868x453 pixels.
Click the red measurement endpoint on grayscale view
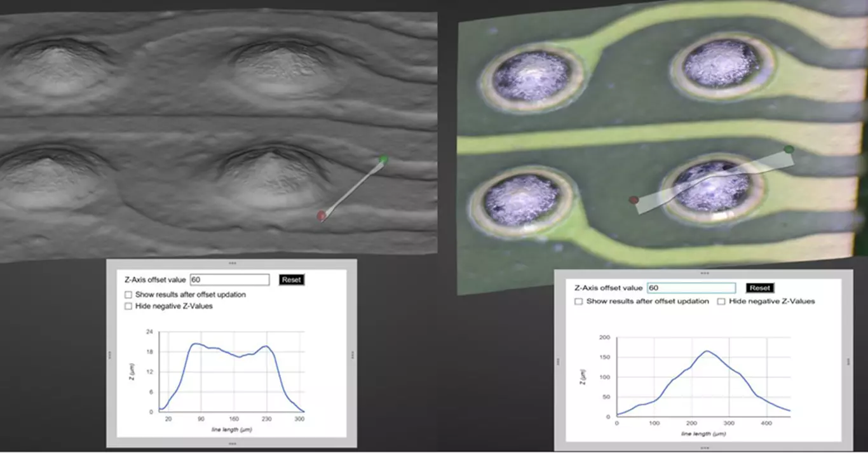(x=321, y=216)
